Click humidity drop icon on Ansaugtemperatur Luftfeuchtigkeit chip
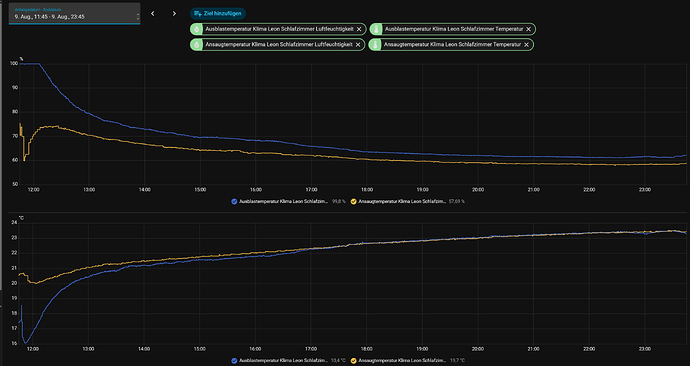 196,44
